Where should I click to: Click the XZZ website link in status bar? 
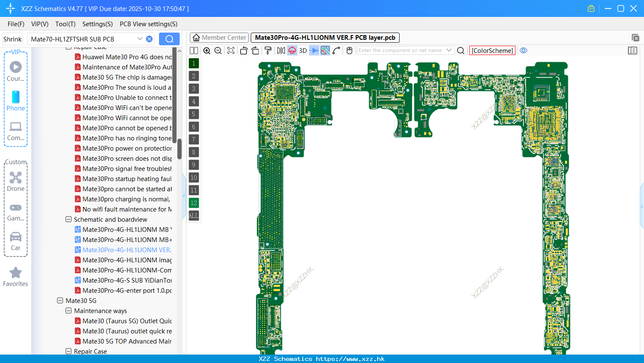point(350,359)
